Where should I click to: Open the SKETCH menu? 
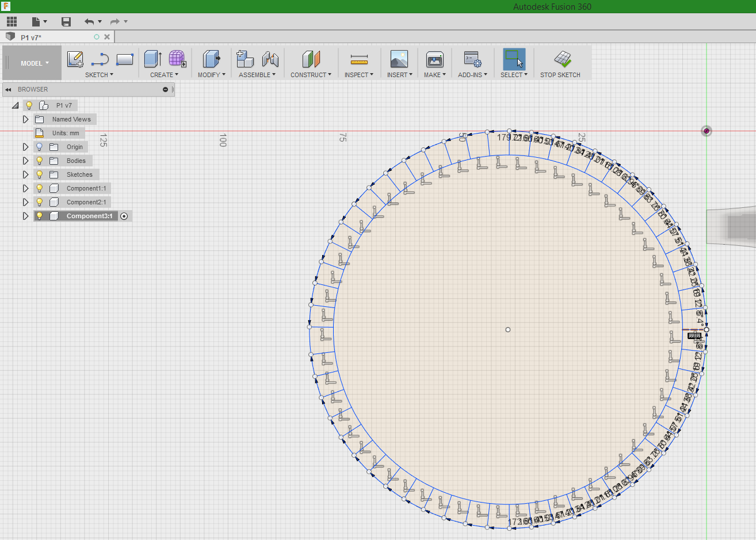pyautogui.click(x=99, y=75)
